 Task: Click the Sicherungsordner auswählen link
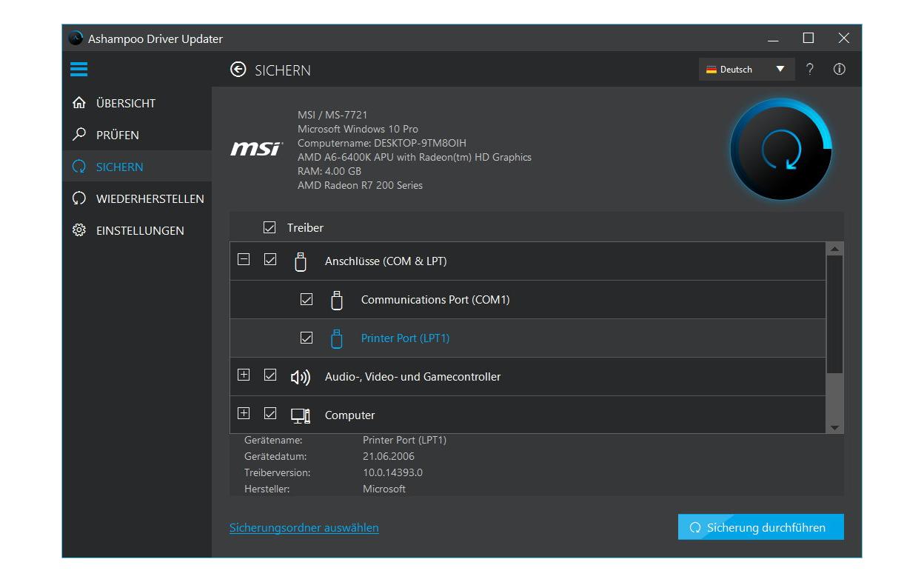(304, 528)
